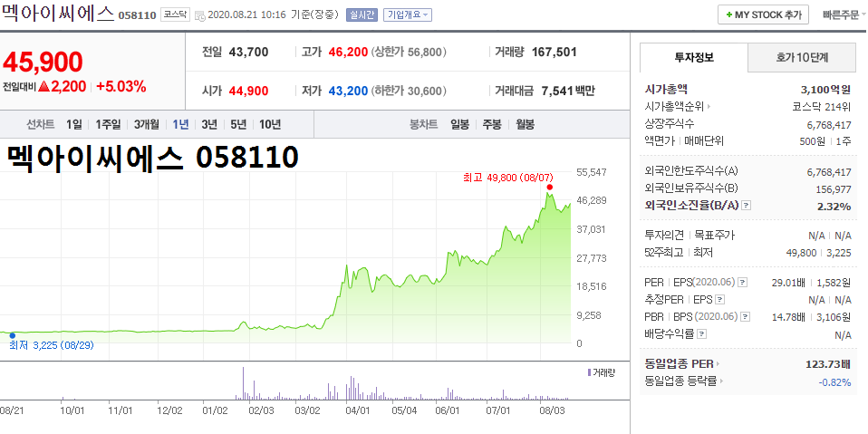The image size is (868, 434).
Task: Click the 고가 value 46,200
Action: (348, 52)
